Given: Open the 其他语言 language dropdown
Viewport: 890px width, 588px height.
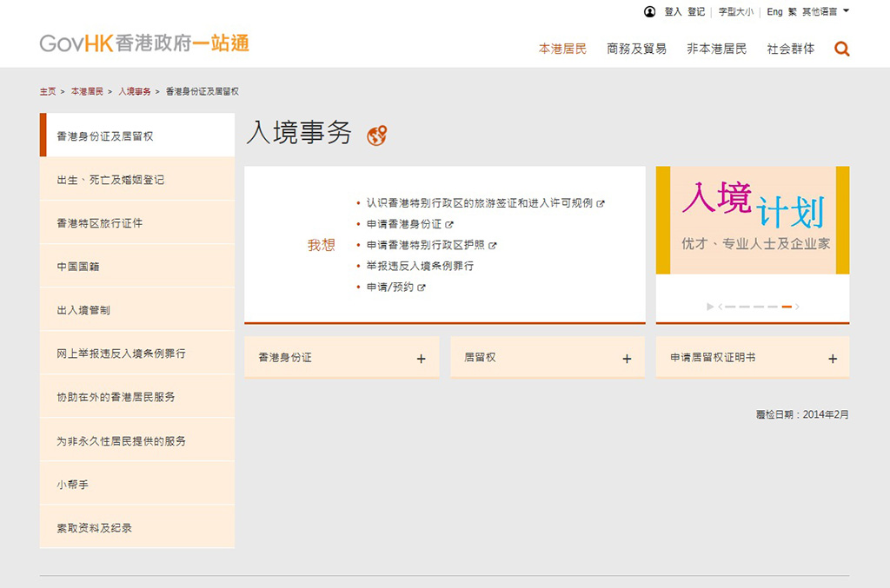Looking at the screenshot, I should pos(825,12).
